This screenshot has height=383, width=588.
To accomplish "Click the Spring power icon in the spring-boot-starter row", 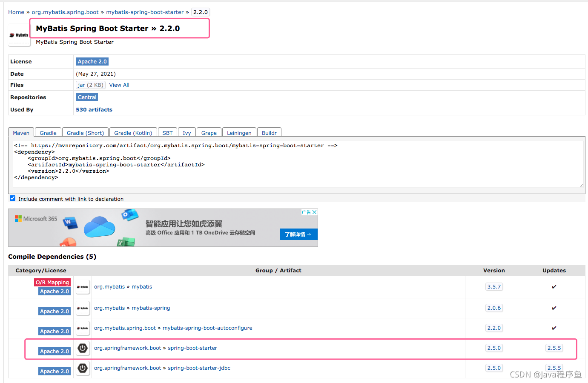I will [x=83, y=348].
